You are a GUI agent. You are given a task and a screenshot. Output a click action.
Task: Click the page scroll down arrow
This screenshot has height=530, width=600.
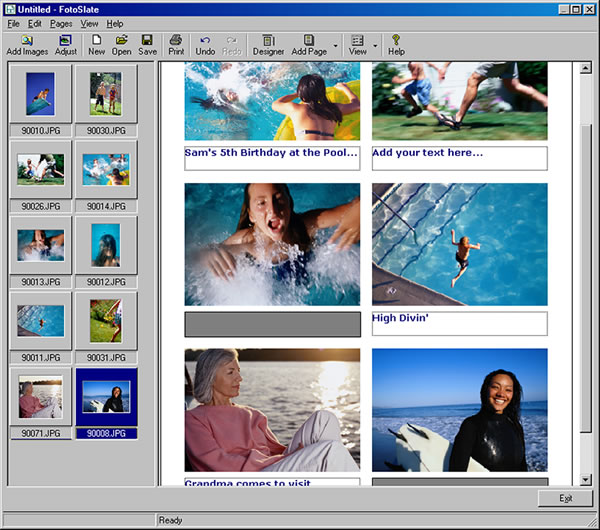point(585,479)
